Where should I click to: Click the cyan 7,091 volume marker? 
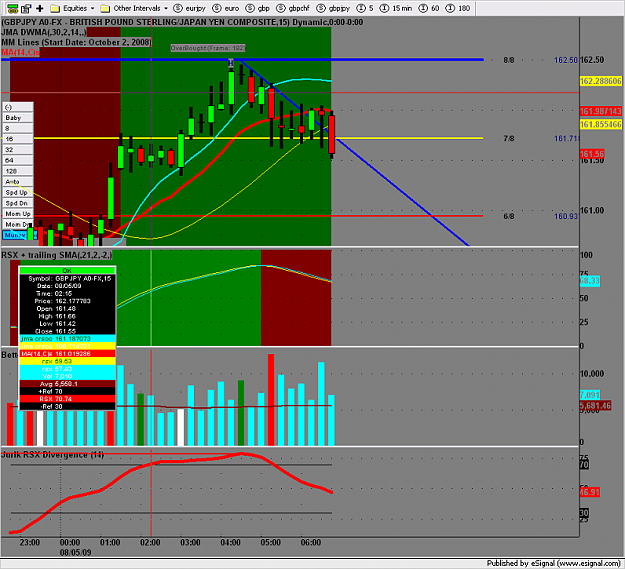(590, 395)
